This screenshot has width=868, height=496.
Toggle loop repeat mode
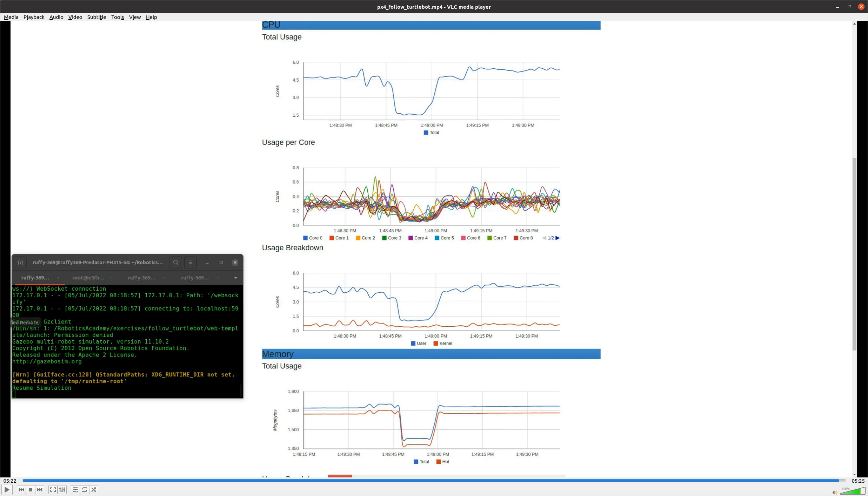pyautogui.click(x=85, y=490)
